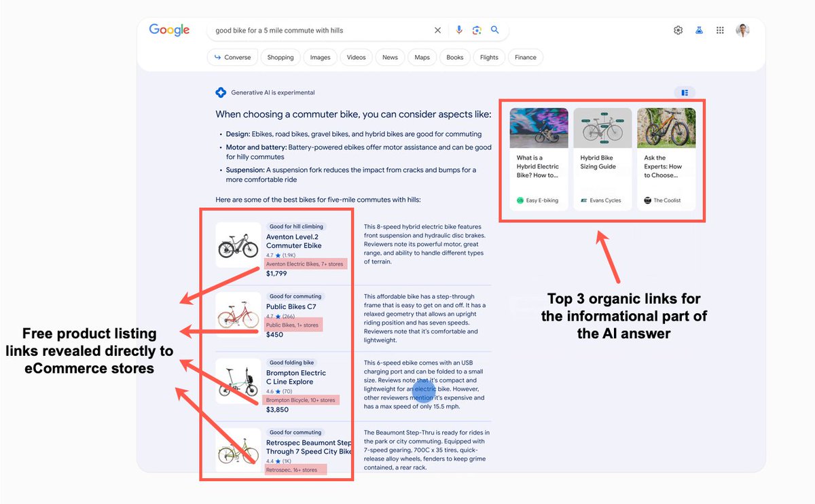Viewport: 815px width, 504px height.
Task: Open the Search Labs flask icon
Action: (x=699, y=30)
